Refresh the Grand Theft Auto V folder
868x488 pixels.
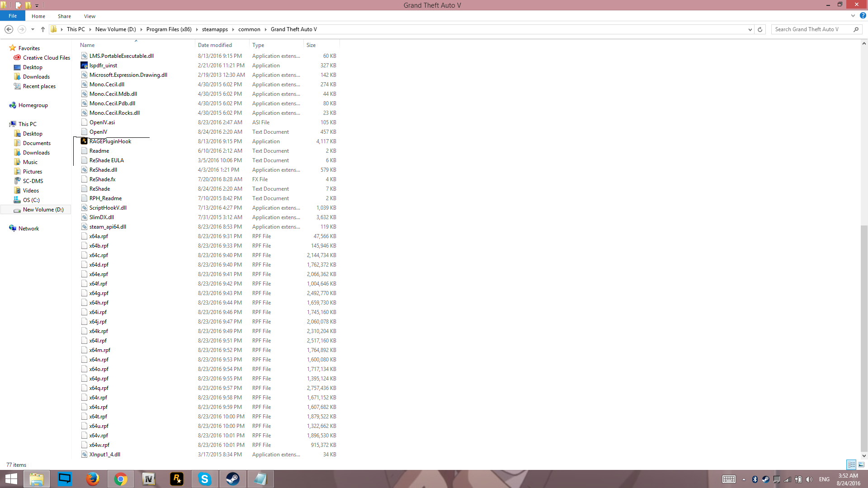[760, 29]
